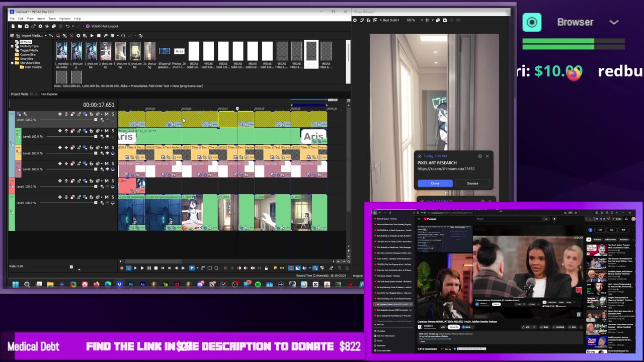This screenshot has height=362, width=644.
Task: Click the Search media magnifier icon
Action: (123, 36)
